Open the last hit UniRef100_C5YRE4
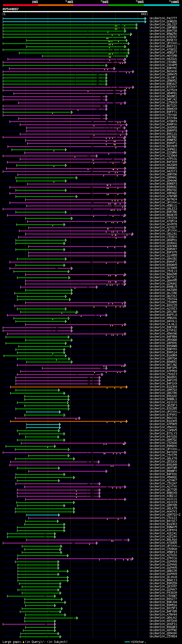Screen dimensions: 182x644 coord(163,637)
